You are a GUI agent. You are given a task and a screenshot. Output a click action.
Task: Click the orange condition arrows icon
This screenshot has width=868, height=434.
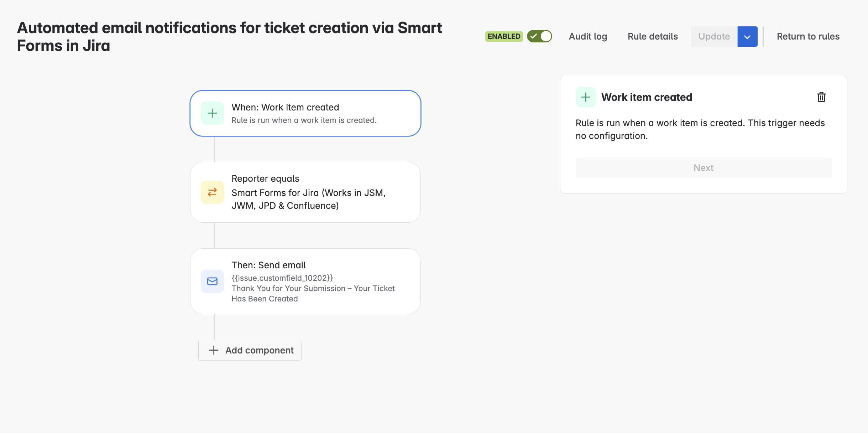pyautogui.click(x=212, y=192)
